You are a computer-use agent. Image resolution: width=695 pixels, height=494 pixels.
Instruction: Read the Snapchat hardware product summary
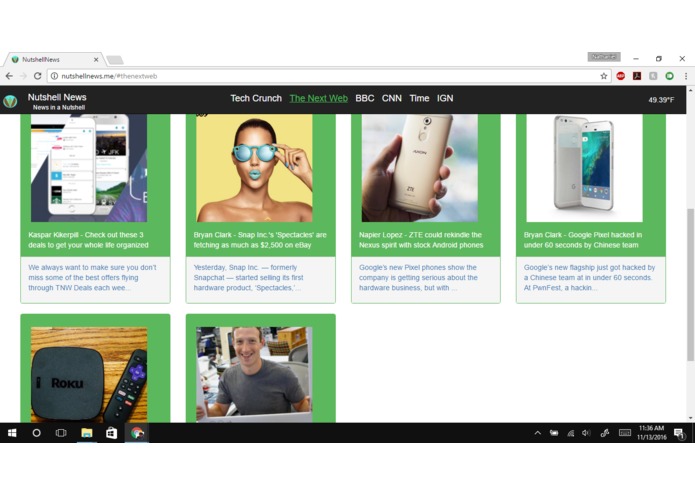click(248, 278)
